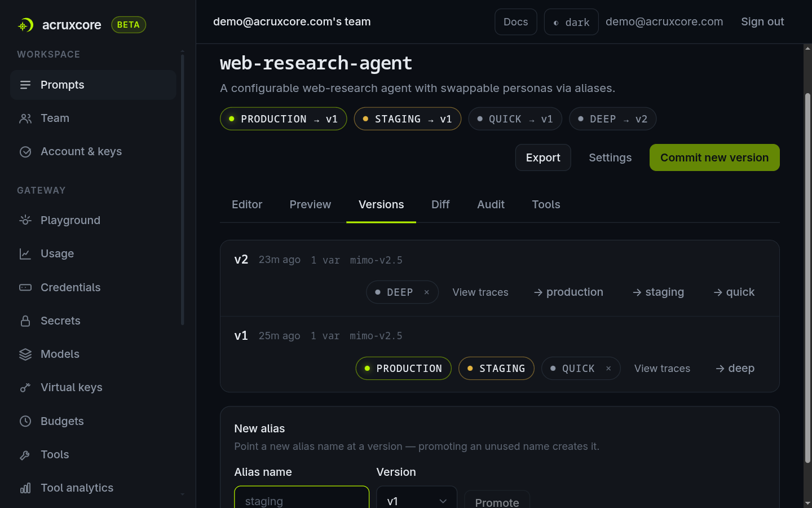
Task: Click the acruxcore logo icon
Action: point(25,25)
